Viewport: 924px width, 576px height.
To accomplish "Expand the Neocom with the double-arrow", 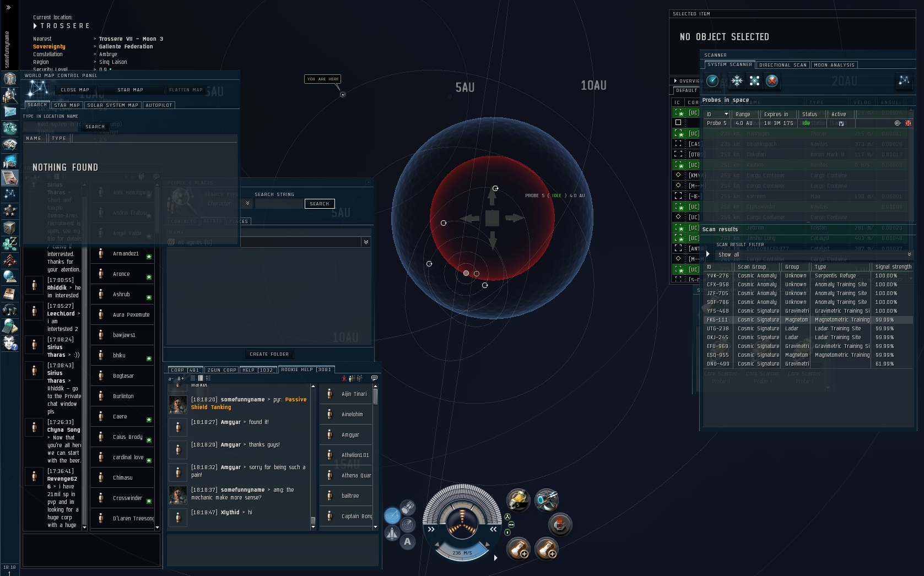I will (x=8, y=7).
